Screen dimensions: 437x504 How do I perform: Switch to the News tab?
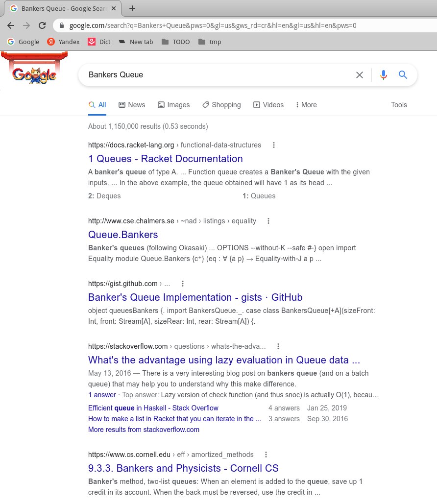coord(132,105)
